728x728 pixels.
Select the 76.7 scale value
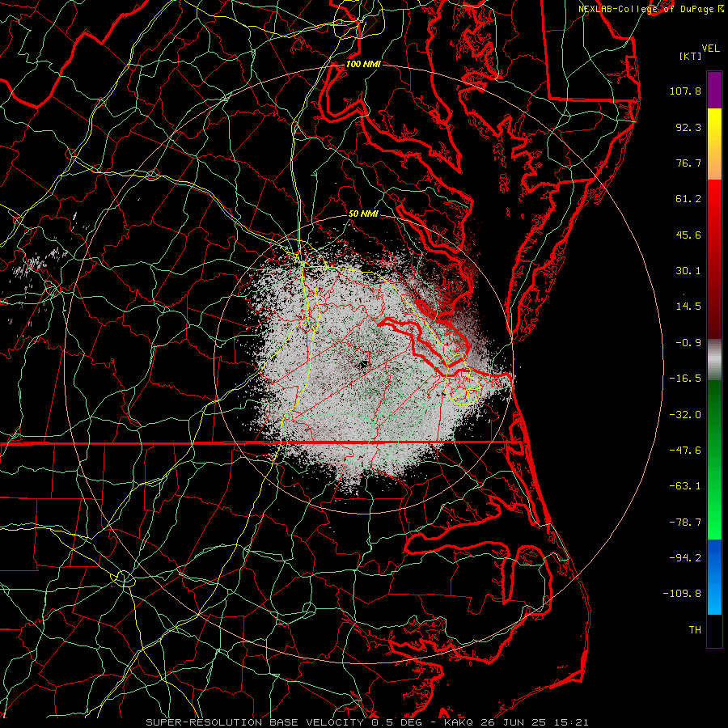click(688, 163)
